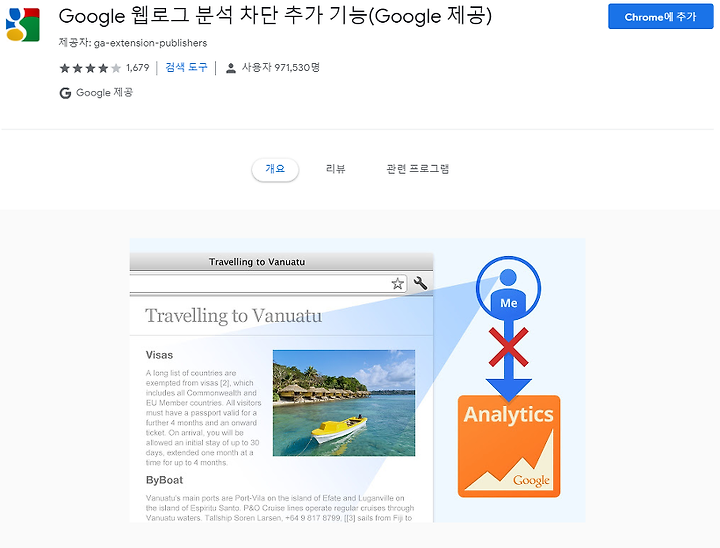Click the orange Analytics logo

coord(509,446)
